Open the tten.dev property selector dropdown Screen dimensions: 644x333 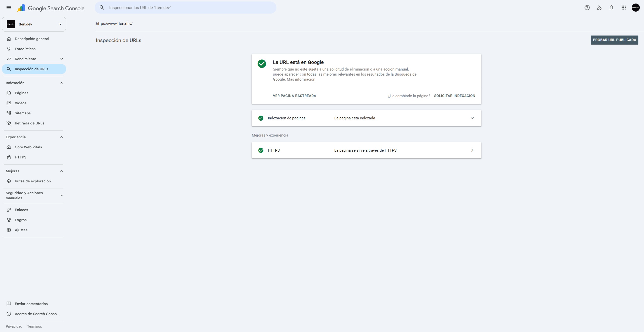click(x=34, y=24)
